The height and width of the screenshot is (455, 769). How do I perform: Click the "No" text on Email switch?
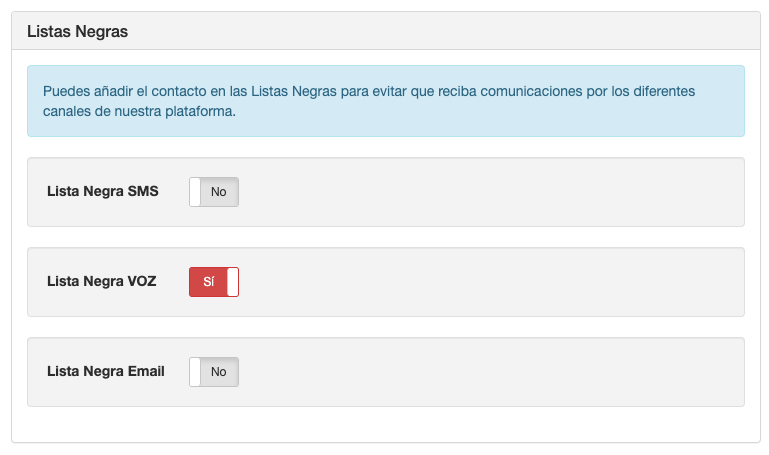tap(219, 372)
